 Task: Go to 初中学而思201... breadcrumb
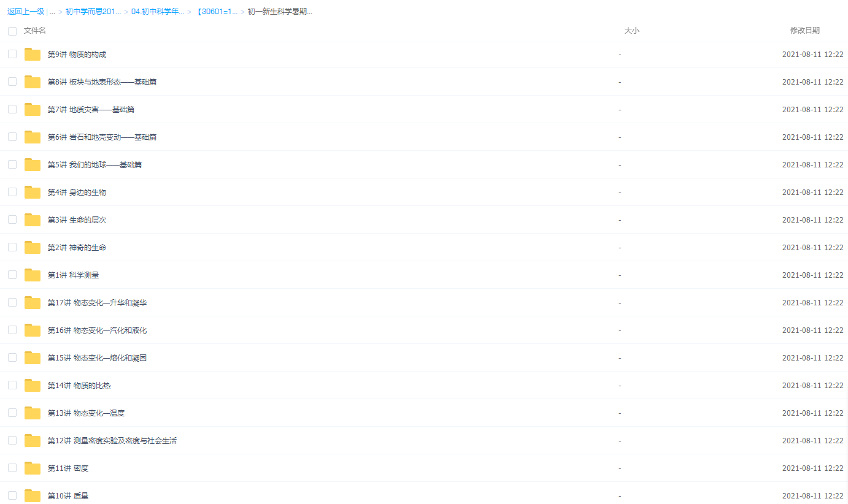click(x=93, y=12)
